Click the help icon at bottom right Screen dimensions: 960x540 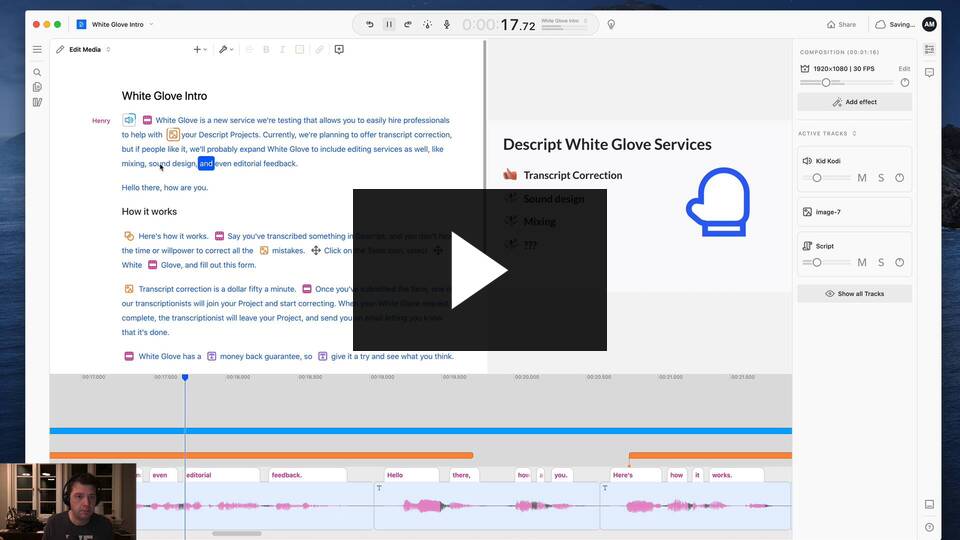(929, 527)
